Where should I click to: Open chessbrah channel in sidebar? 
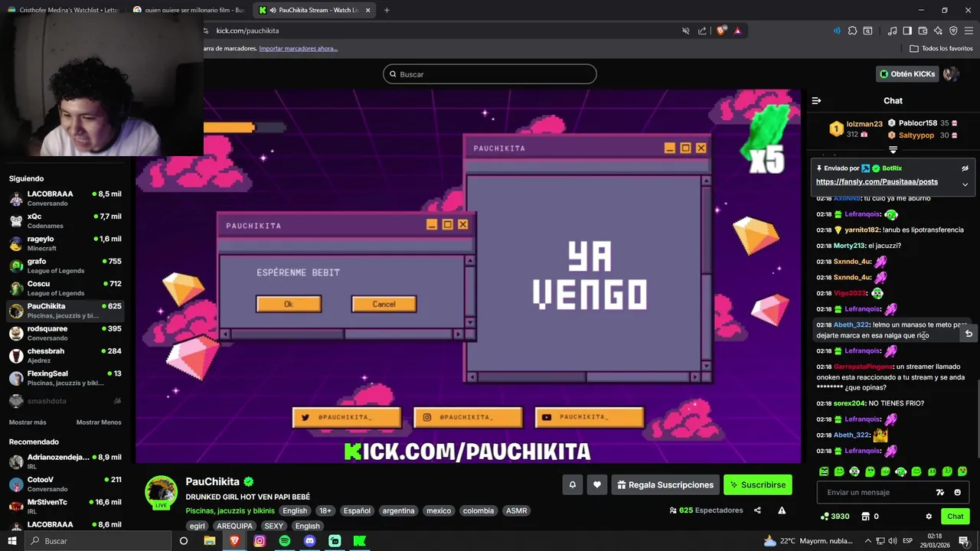click(65, 355)
